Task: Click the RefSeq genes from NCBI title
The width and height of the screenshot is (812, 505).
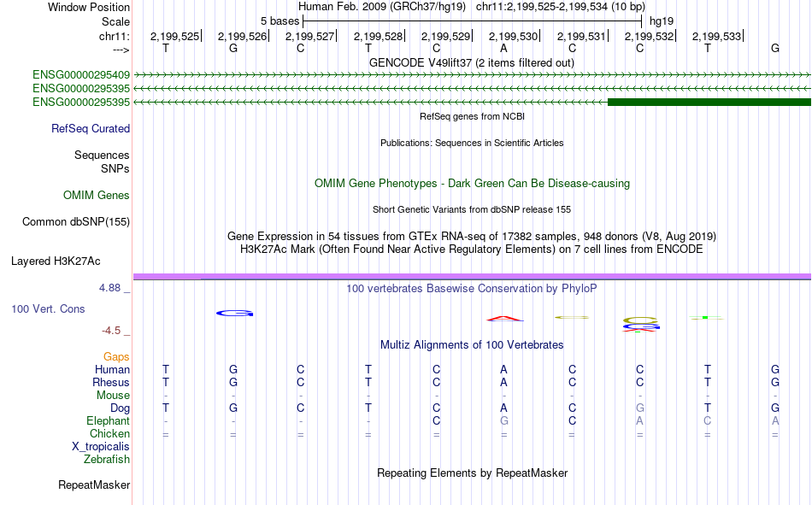Action: (x=473, y=116)
